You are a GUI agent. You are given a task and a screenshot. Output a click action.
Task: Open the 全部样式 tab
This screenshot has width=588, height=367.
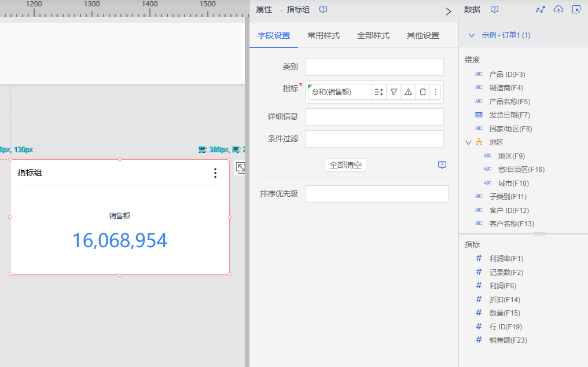click(373, 35)
